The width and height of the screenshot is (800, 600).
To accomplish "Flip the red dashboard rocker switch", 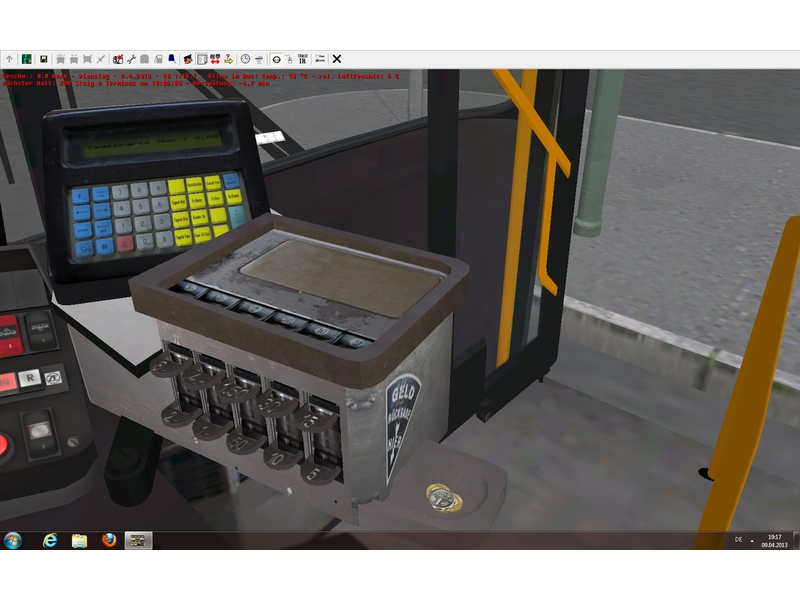I will click(10, 334).
